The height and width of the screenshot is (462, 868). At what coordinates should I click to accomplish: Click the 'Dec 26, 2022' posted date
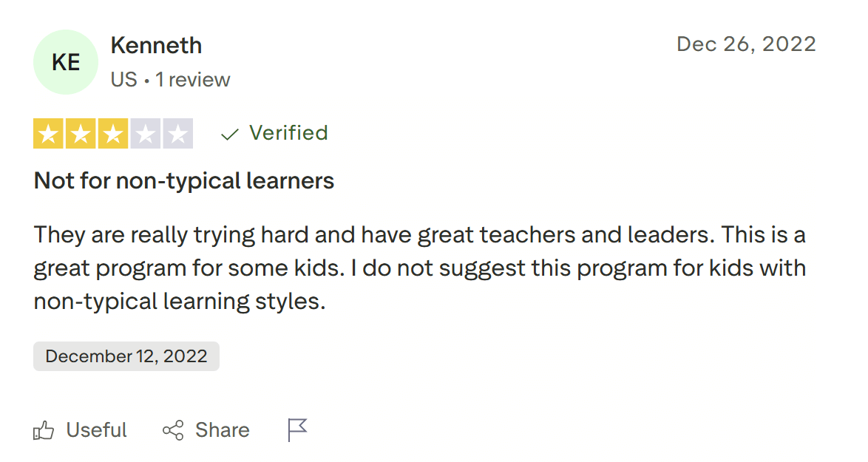[x=746, y=44]
